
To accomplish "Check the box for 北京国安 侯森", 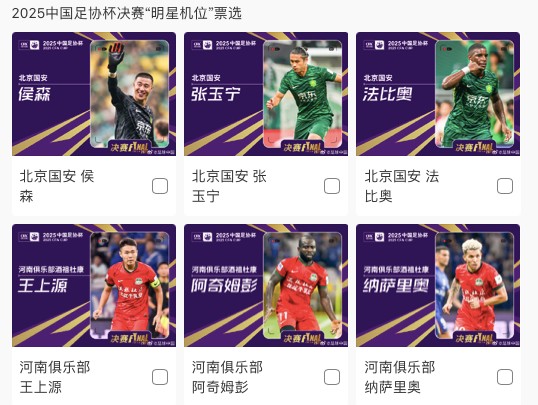I will tap(160, 186).
